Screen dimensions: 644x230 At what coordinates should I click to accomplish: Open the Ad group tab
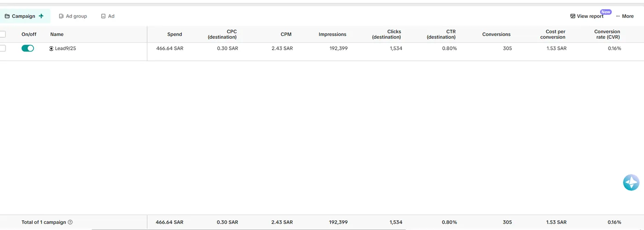(x=73, y=16)
